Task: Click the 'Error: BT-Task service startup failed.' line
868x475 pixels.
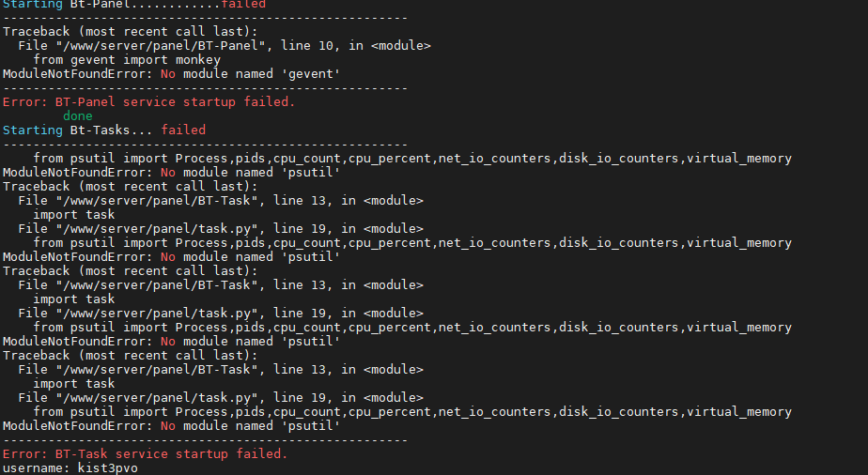Action: [145, 454]
